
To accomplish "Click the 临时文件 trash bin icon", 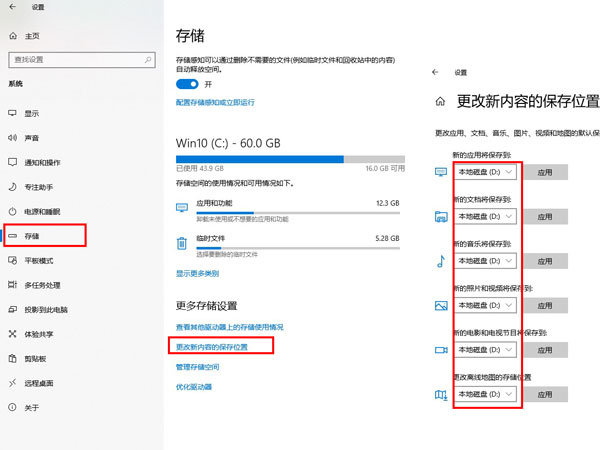I will pyautogui.click(x=182, y=243).
